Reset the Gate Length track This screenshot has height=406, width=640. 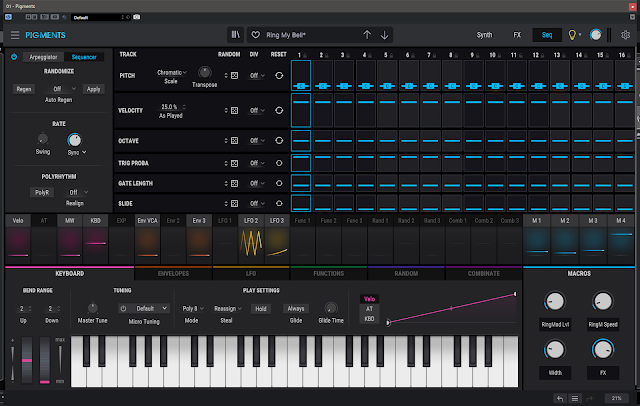279,184
